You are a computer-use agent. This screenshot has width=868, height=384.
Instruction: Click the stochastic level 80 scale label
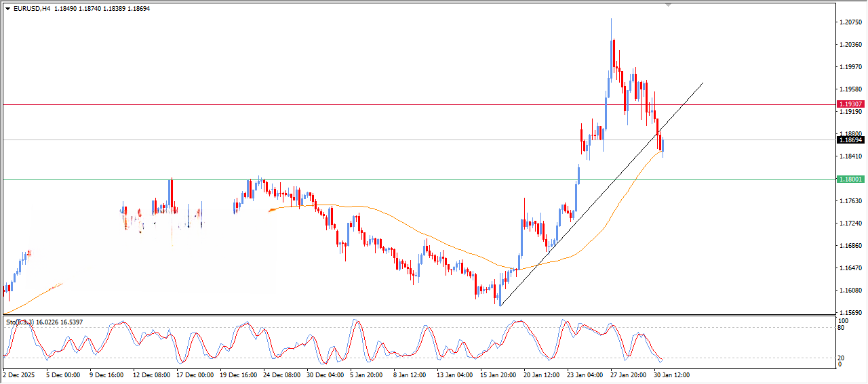[x=843, y=328]
